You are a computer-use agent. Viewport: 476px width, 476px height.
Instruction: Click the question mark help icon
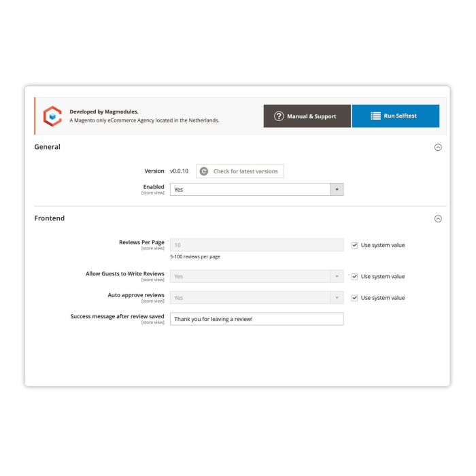pyautogui.click(x=279, y=116)
